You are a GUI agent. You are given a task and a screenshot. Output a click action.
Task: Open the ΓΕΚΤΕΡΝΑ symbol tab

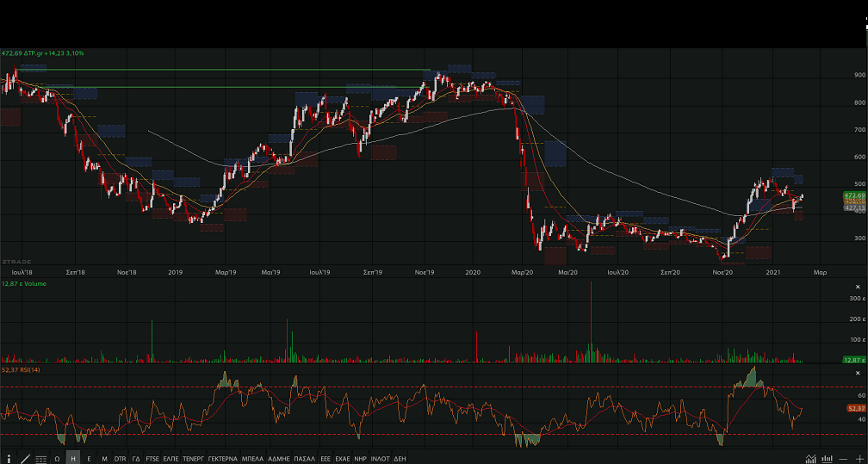(x=221, y=458)
